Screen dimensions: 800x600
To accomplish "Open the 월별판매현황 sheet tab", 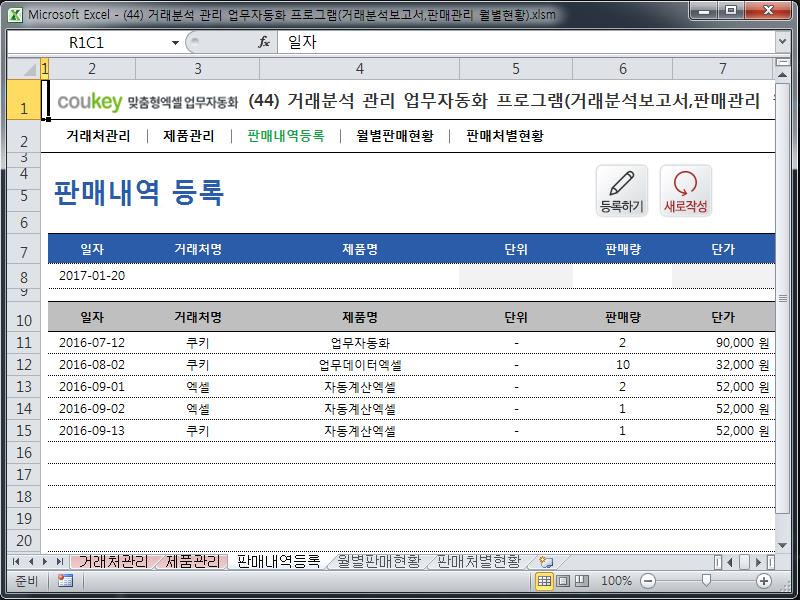I will pyautogui.click(x=379, y=562).
